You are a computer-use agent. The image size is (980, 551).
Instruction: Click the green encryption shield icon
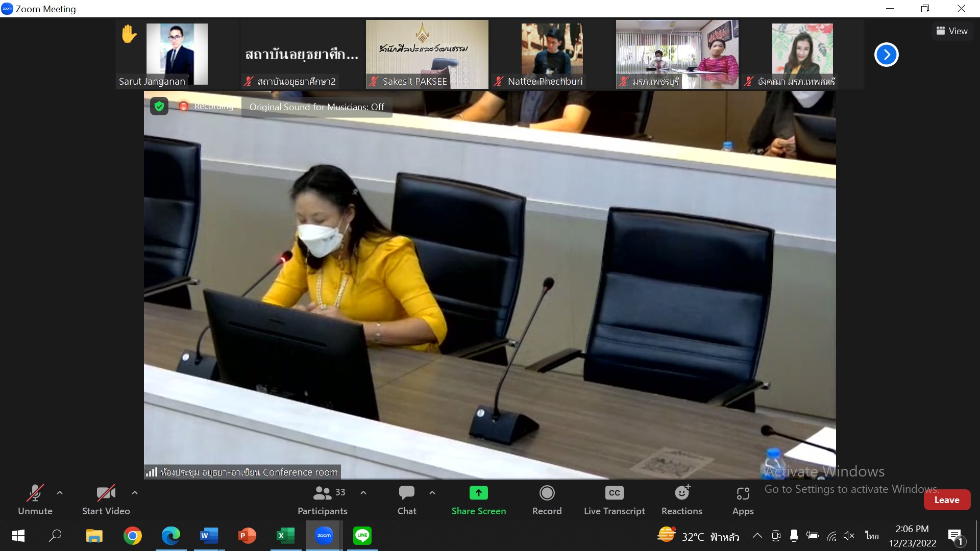pyautogui.click(x=159, y=106)
